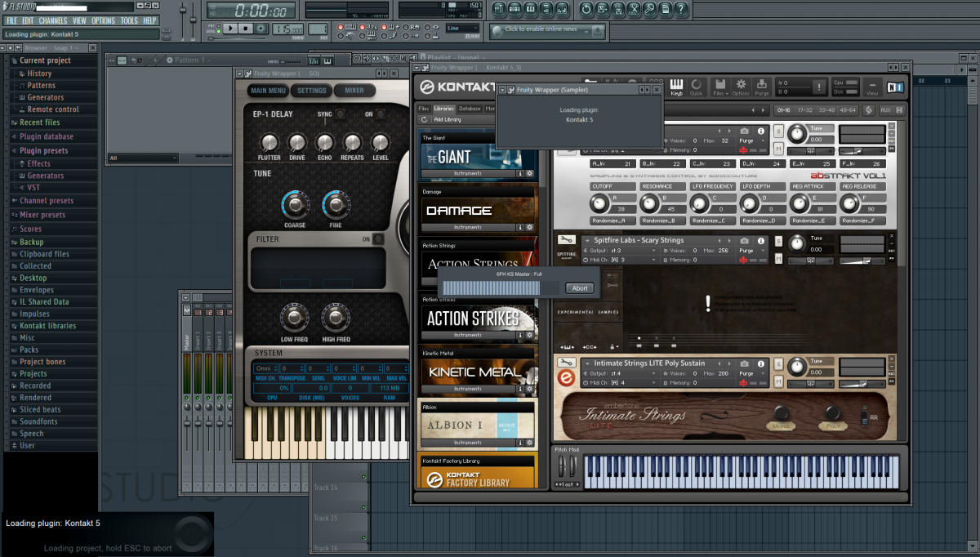Open the OPTIONS menu
The width and height of the screenshot is (980, 557).
(104, 20)
